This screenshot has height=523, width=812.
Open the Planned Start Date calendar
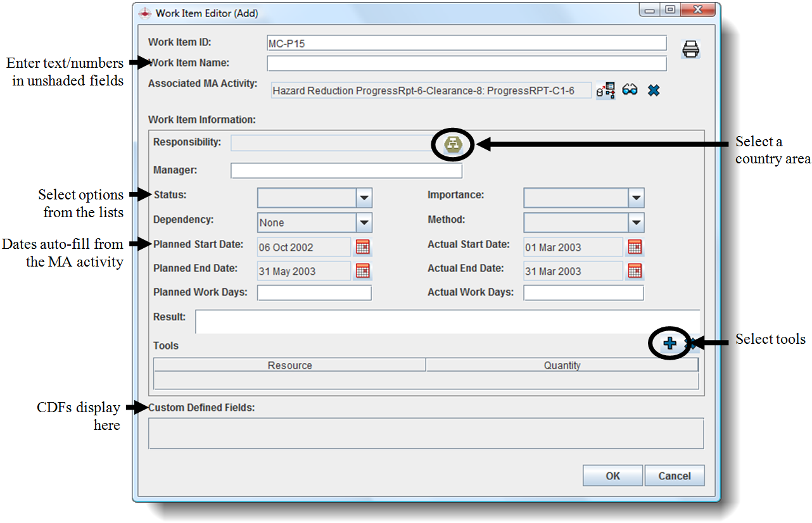tap(363, 247)
